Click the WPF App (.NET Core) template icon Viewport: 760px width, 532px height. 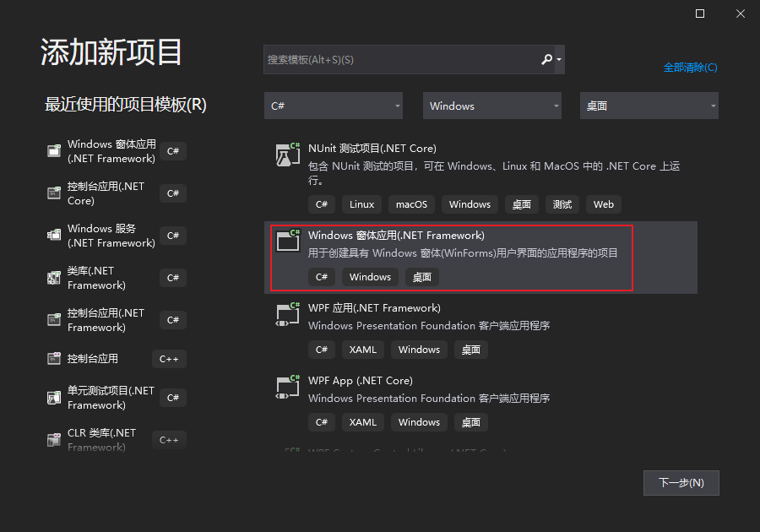(288, 387)
